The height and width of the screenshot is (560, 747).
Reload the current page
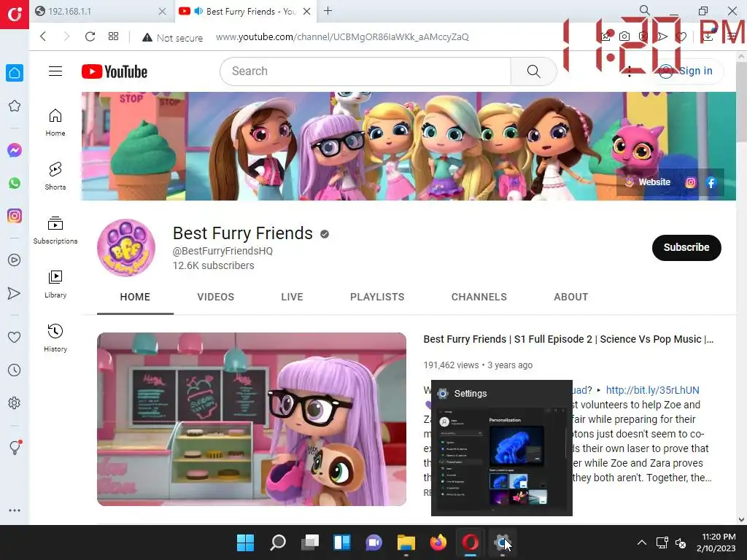pyautogui.click(x=90, y=36)
